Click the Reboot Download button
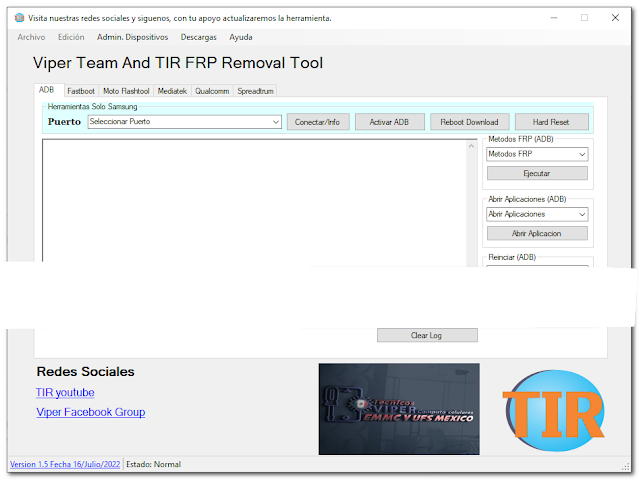 (469, 122)
